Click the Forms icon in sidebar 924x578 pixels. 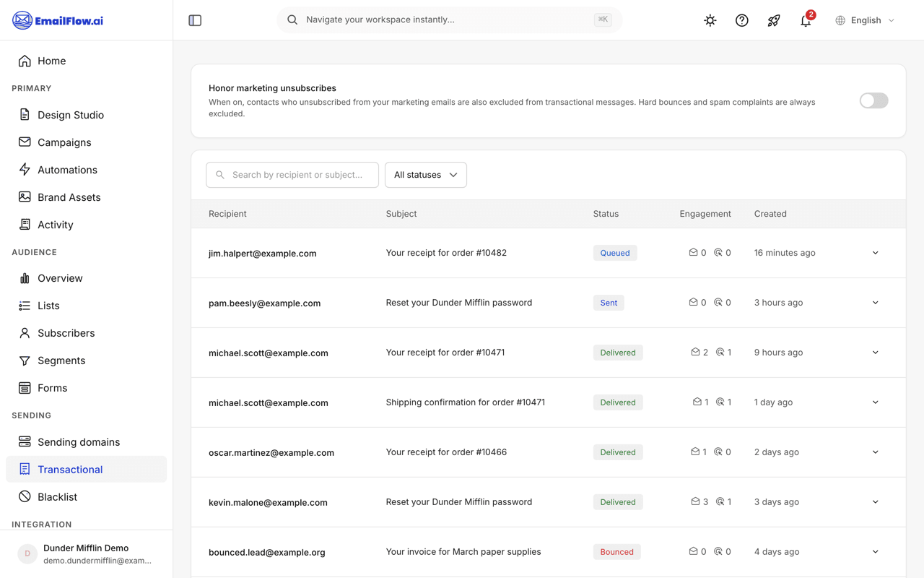25,388
